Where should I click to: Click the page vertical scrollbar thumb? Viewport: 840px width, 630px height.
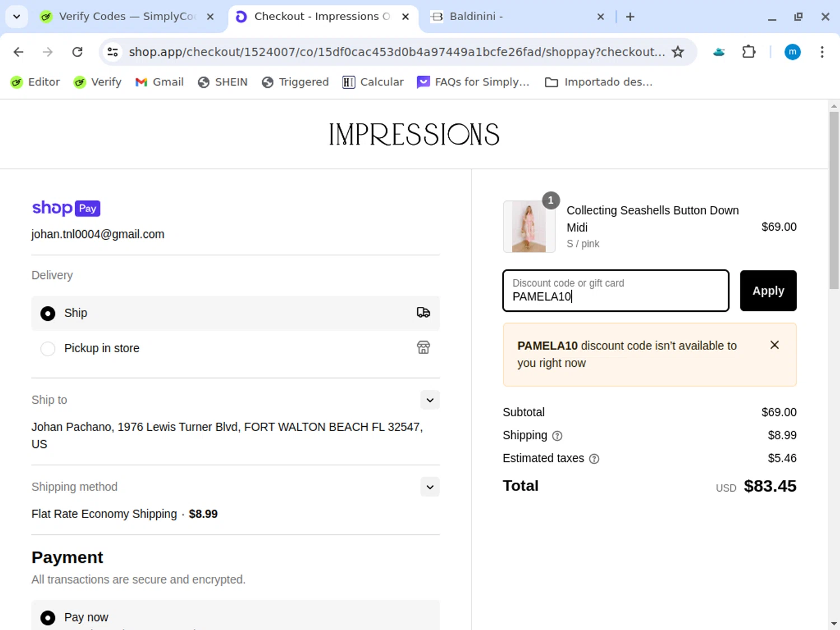[834, 200]
